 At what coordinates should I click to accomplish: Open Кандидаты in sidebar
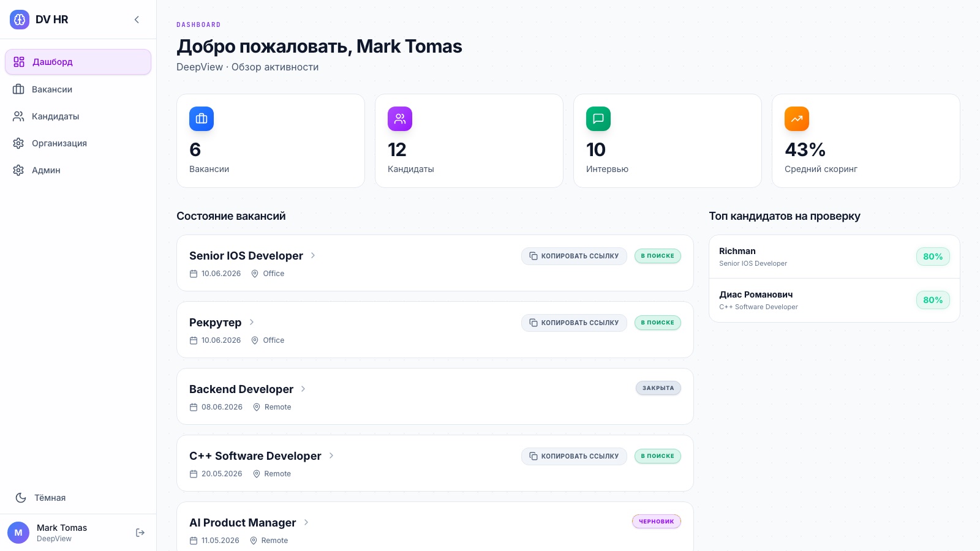(x=78, y=116)
